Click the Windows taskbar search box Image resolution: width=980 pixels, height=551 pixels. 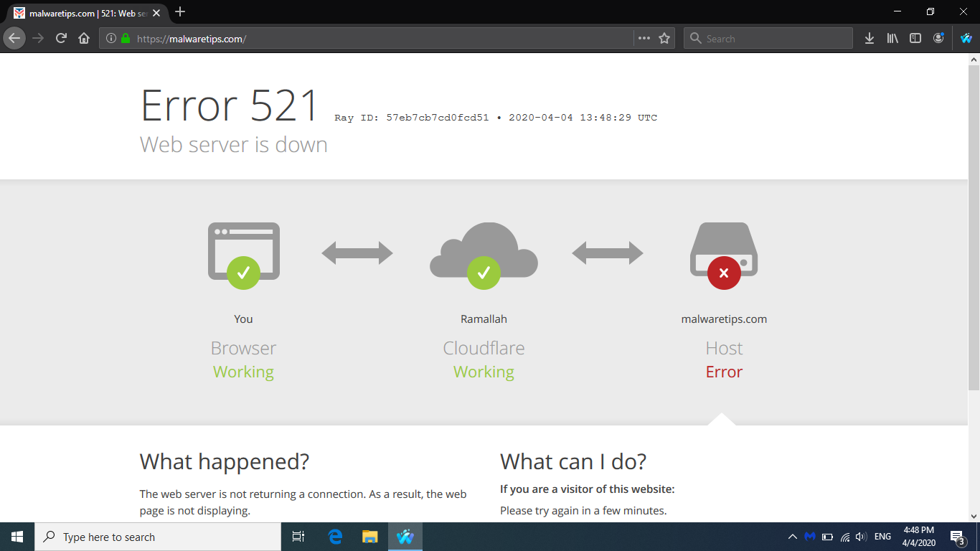tap(158, 537)
